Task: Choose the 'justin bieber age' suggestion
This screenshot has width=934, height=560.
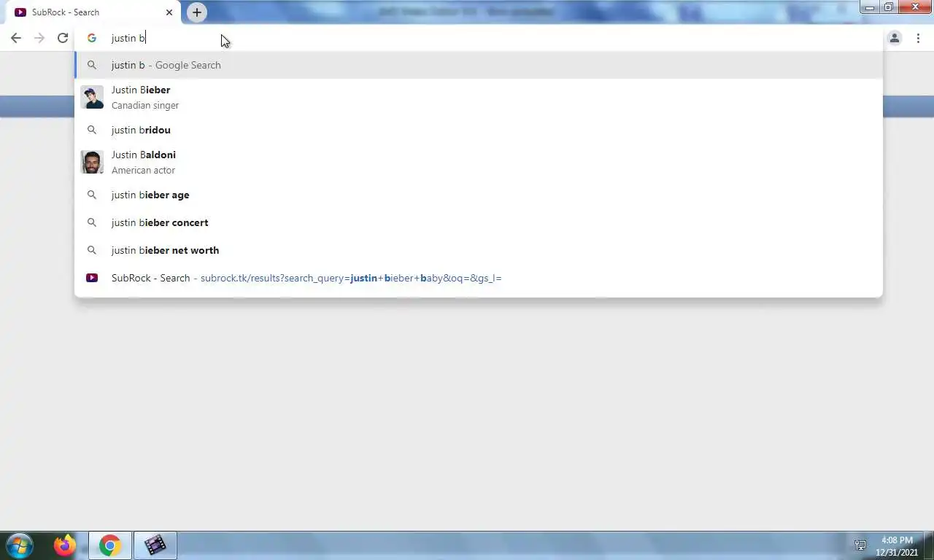Action: pyautogui.click(x=478, y=195)
